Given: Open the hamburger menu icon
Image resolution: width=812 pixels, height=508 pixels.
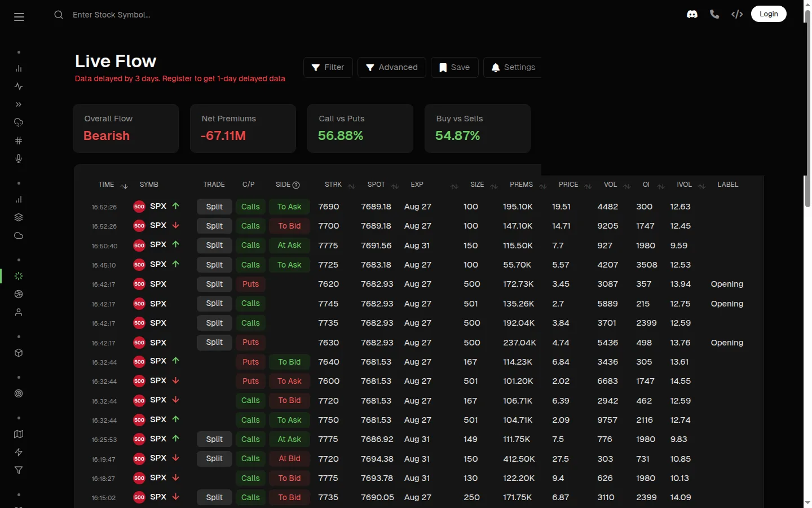Looking at the screenshot, I should pos(19,17).
